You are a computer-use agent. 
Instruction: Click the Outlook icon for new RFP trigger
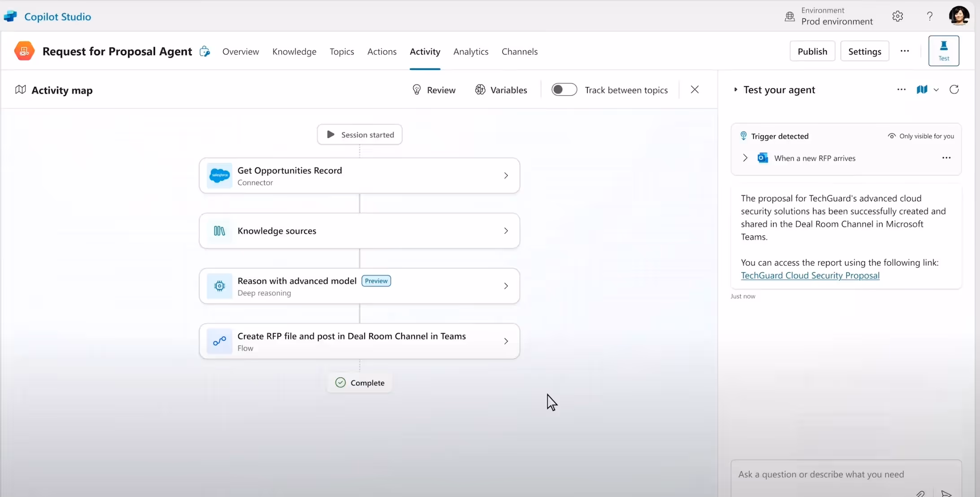pyautogui.click(x=762, y=158)
